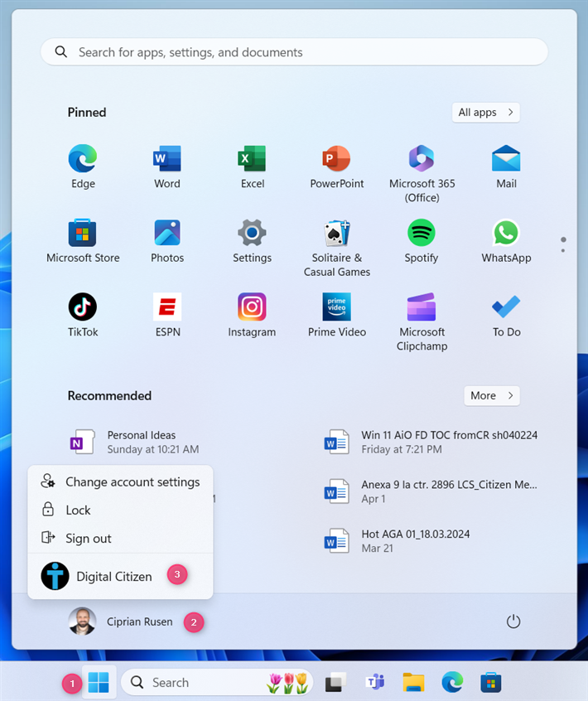Click the Start menu search field
Image resolution: width=588 pixels, height=701 pixels.
[x=295, y=52]
